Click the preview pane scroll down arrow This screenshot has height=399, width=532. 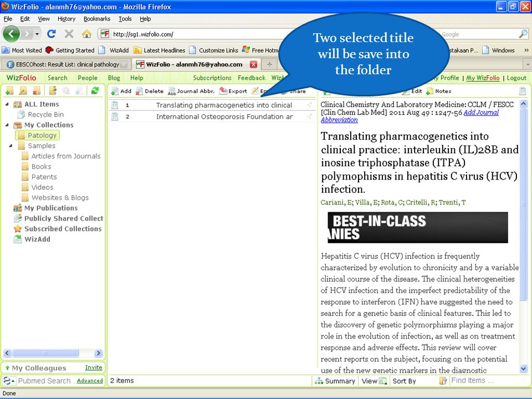[523, 369]
